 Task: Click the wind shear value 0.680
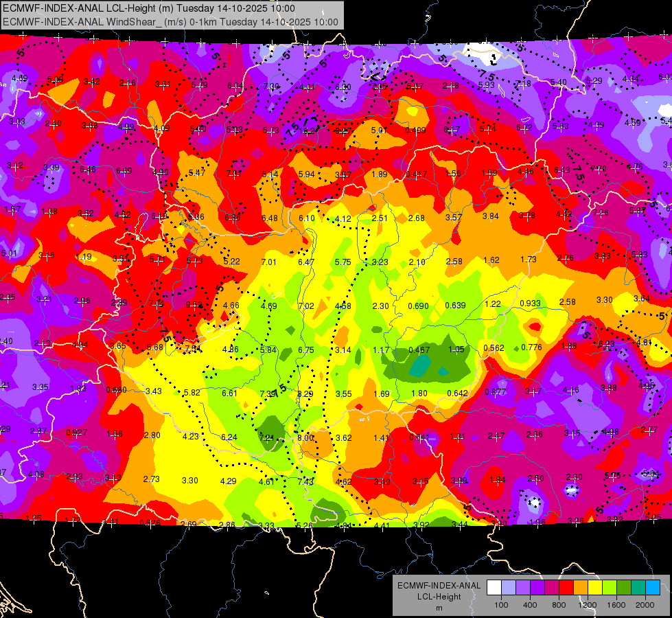(x=116, y=390)
